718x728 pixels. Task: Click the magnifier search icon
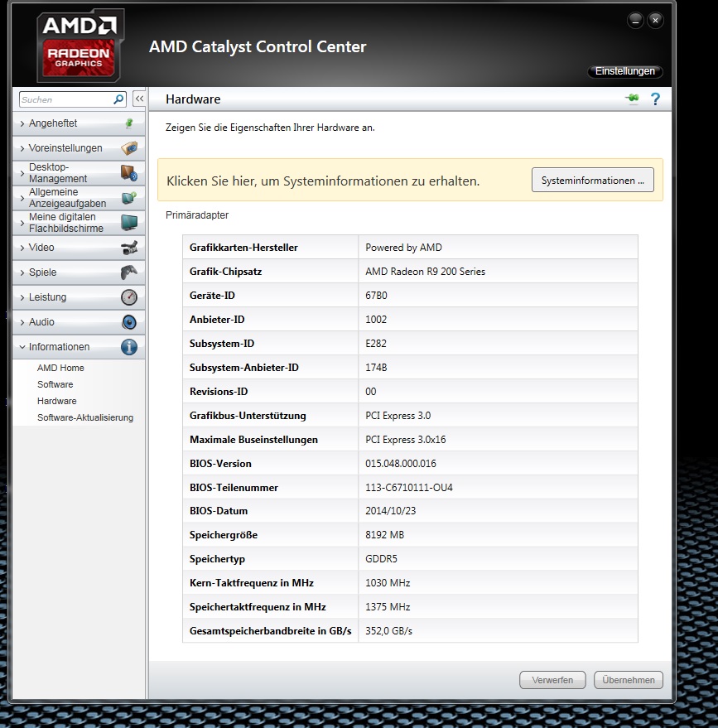(118, 99)
